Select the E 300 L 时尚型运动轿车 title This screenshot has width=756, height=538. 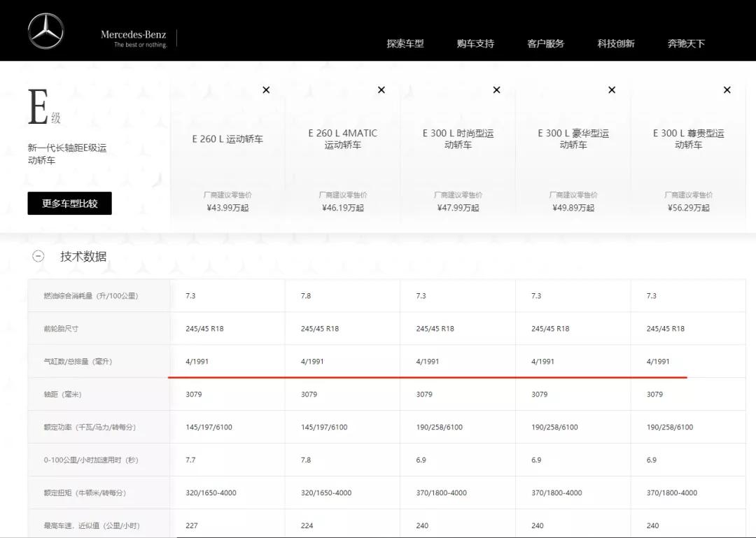458,139
